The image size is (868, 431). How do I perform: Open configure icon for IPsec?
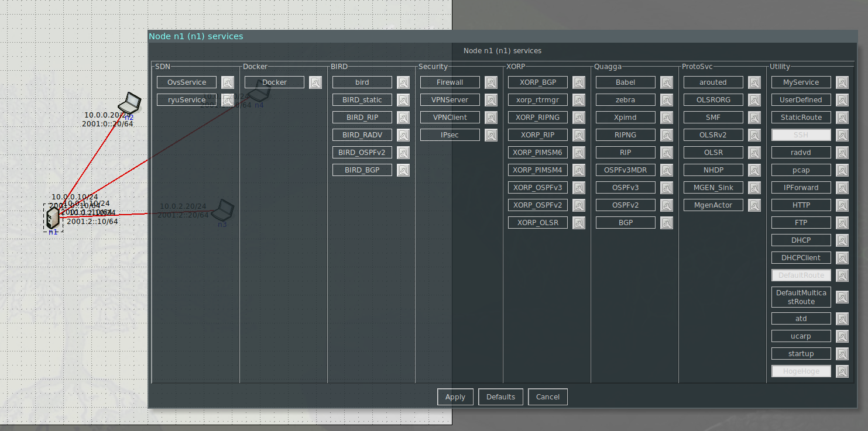pos(491,135)
